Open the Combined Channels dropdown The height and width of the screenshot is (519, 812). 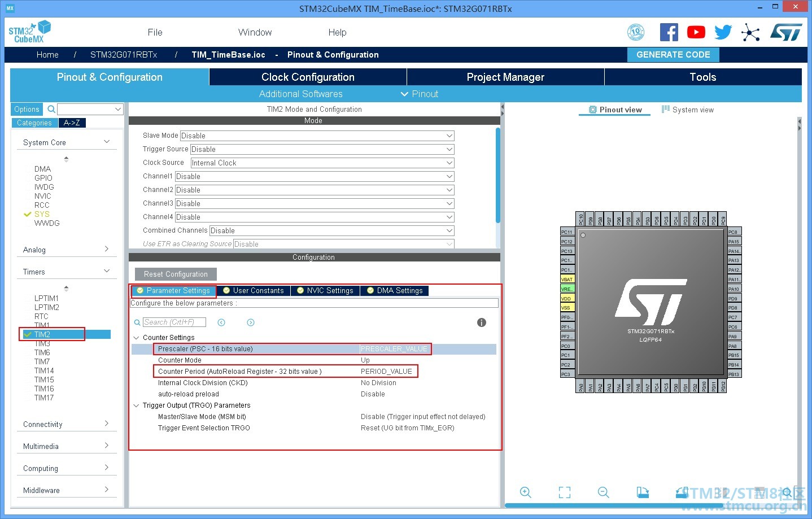click(x=331, y=230)
